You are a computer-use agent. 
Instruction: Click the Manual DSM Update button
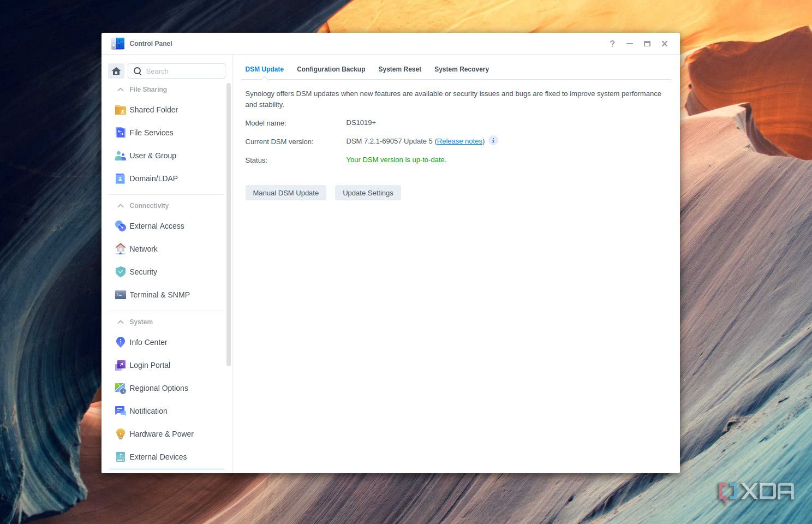tap(286, 193)
